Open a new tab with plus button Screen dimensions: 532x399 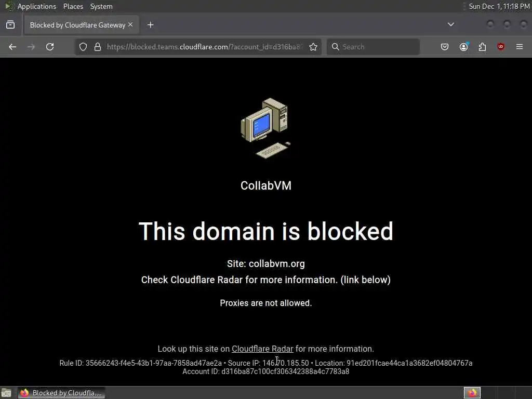(151, 25)
